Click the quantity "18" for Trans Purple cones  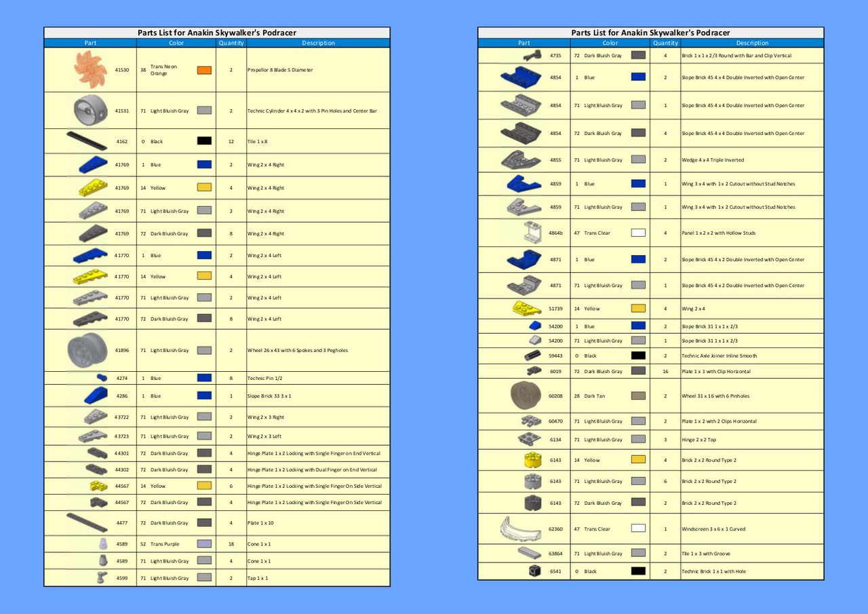[x=231, y=544]
